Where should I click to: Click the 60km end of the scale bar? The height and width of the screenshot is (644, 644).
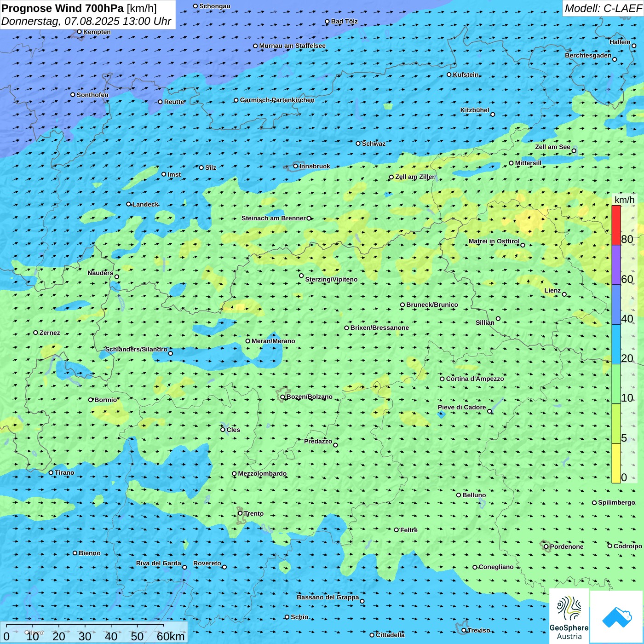click(171, 636)
